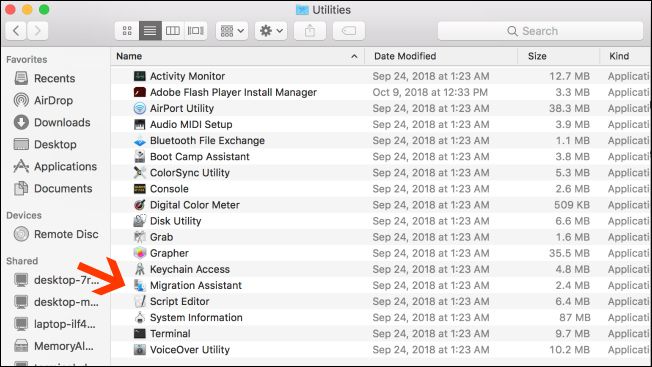Image resolution: width=652 pixels, height=367 pixels.
Task: Select the Digital Color Meter icon
Action: (x=140, y=205)
